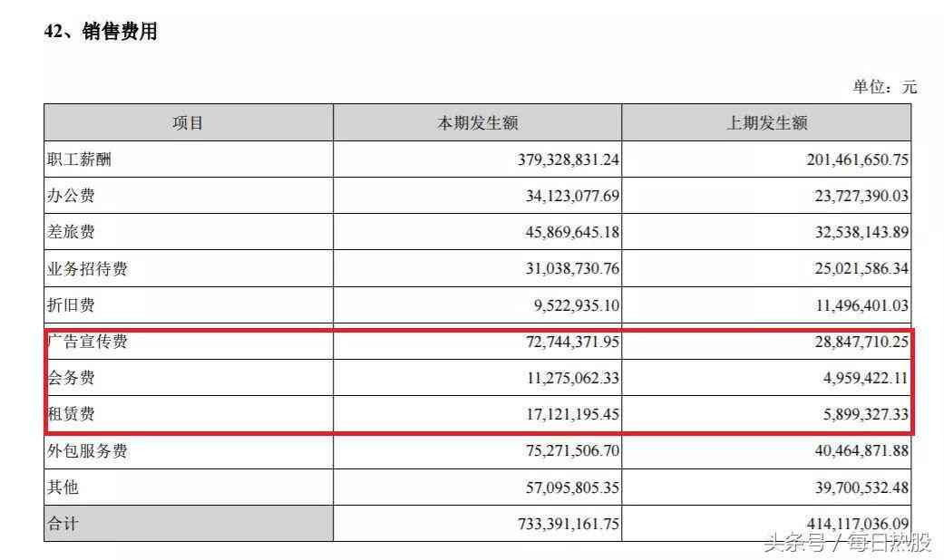Click the 上期发生额 column header

click(766, 123)
